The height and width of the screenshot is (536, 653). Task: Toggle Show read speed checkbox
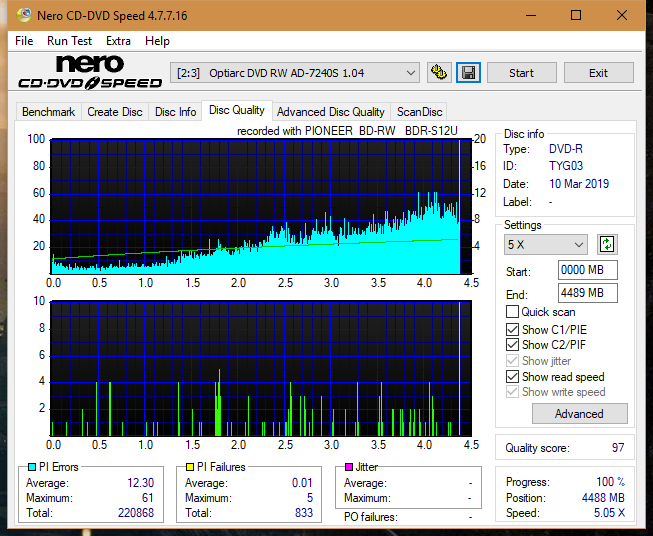(513, 377)
